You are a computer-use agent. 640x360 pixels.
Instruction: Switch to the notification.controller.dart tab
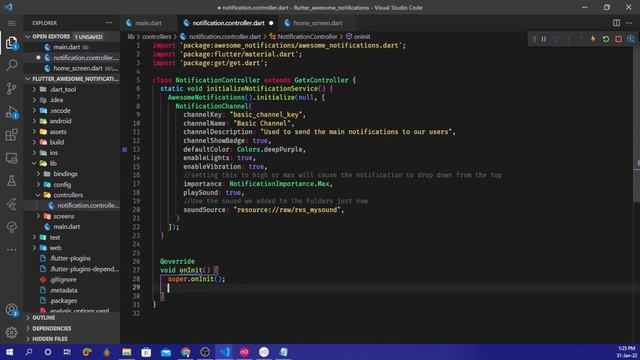coord(228,23)
